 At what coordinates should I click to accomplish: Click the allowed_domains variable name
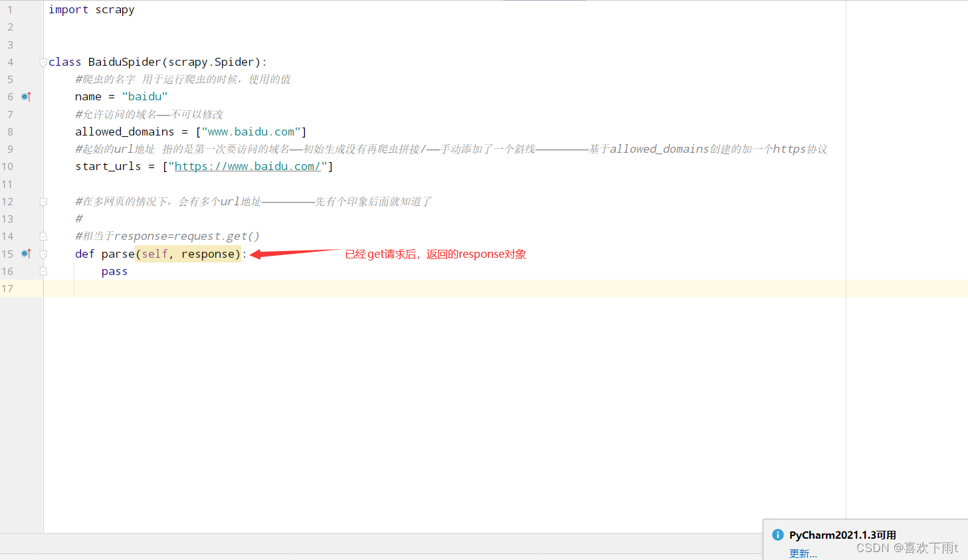tap(125, 132)
